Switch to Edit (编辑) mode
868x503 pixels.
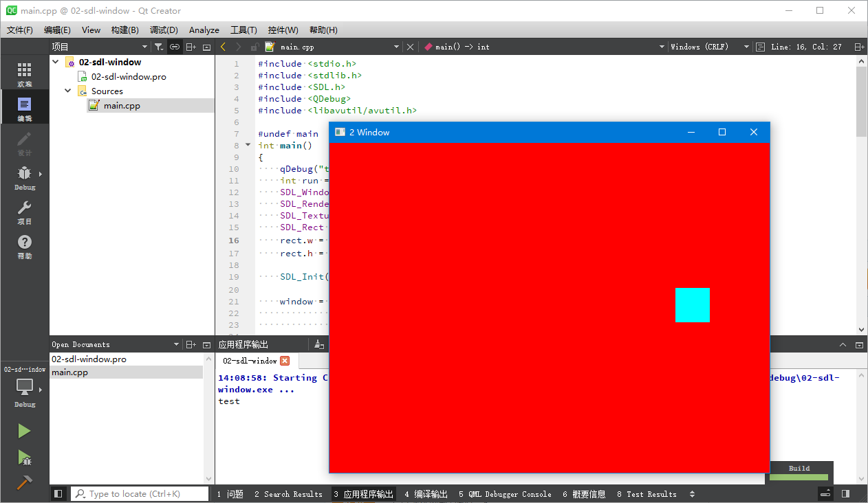click(25, 108)
